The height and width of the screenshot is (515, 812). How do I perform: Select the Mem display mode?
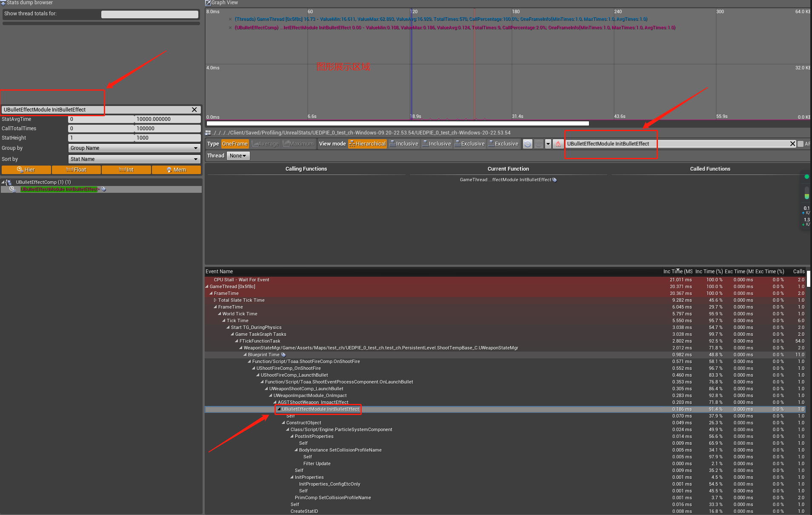(176, 169)
